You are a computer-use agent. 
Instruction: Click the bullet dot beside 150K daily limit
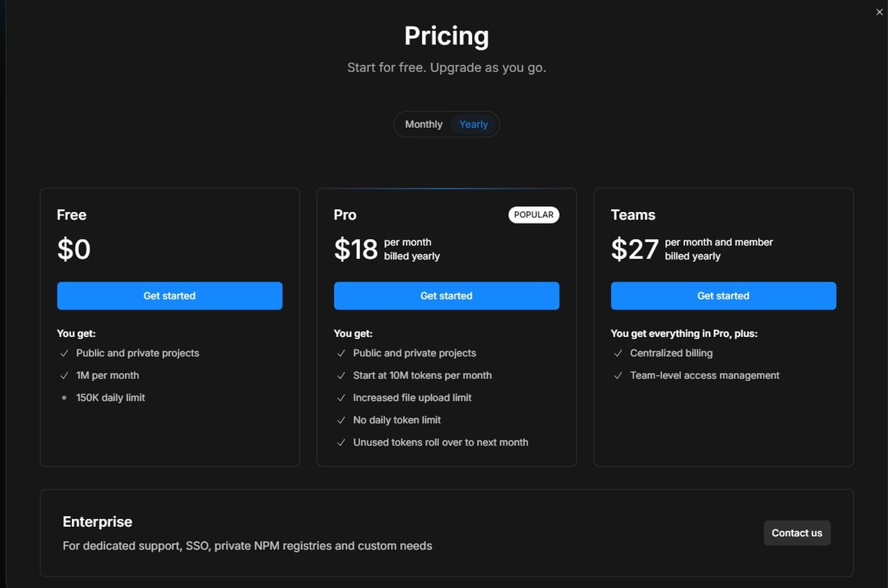64,398
